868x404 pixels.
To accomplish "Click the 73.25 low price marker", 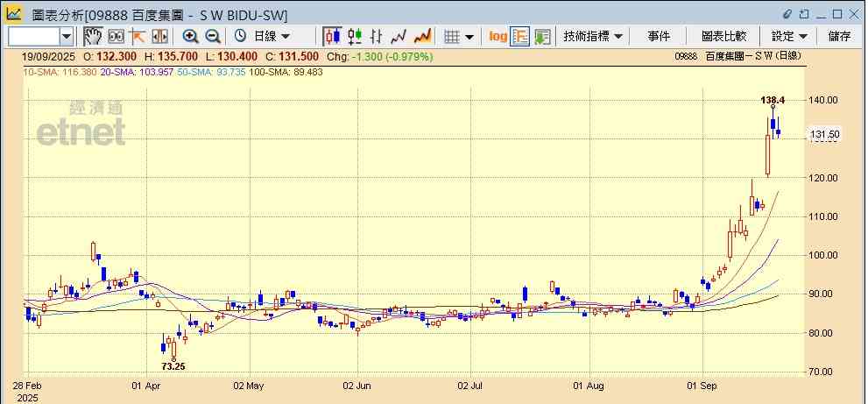I will pos(173,366).
